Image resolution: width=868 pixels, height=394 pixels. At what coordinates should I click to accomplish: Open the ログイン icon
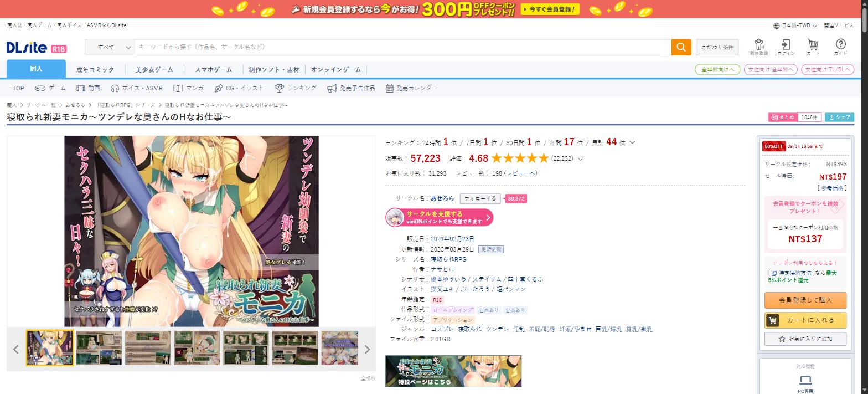[786, 47]
